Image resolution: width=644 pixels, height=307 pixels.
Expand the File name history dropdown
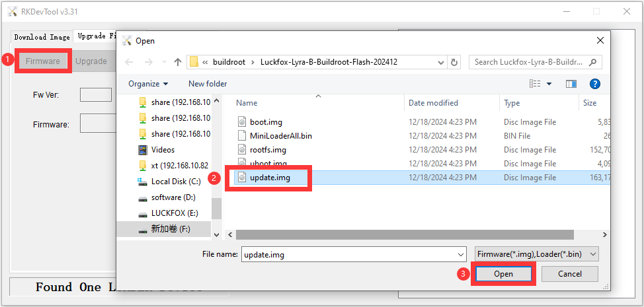(460, 254)
